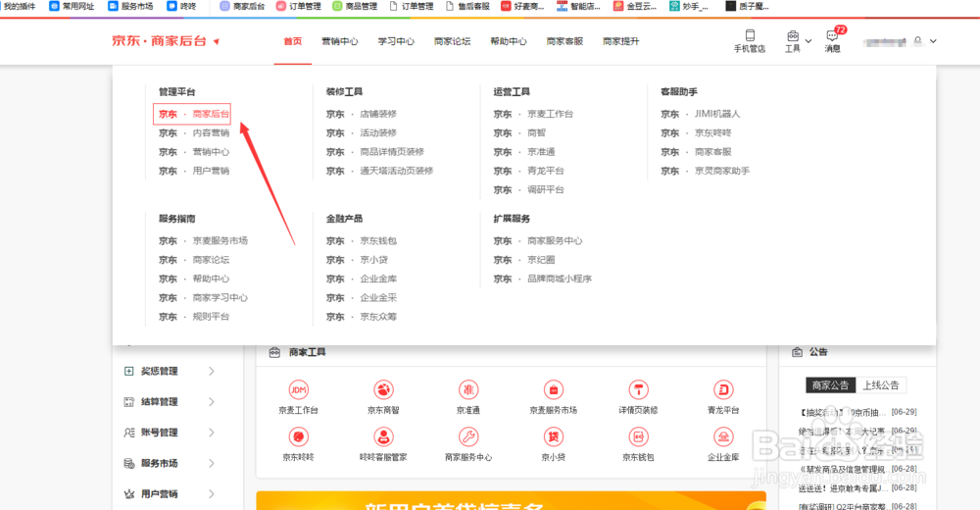Open the 咚咚客服管家 icon
The width and height of the screenshot is (980, 510).
383,436
